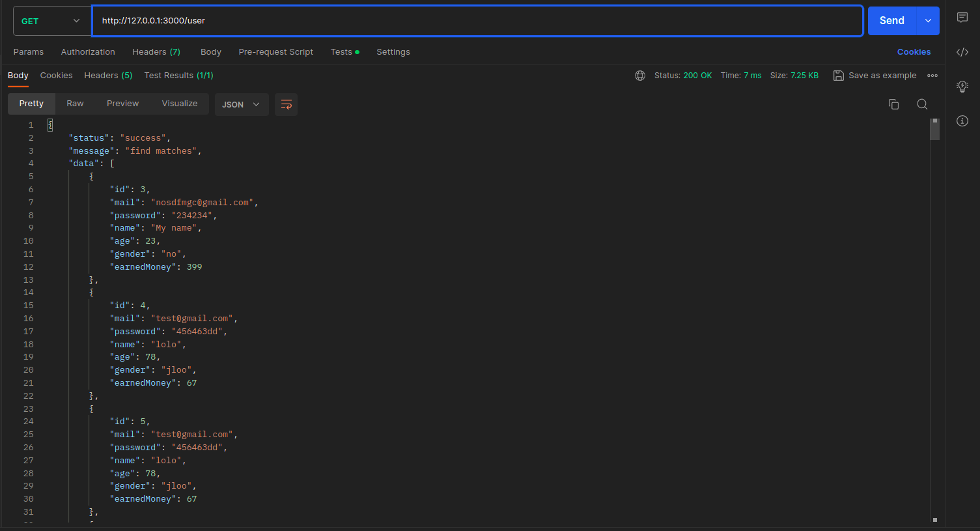Viewport: 980px width, 531px height.
Task: Click the network information globe icon
Action: (x=640, y=75)
